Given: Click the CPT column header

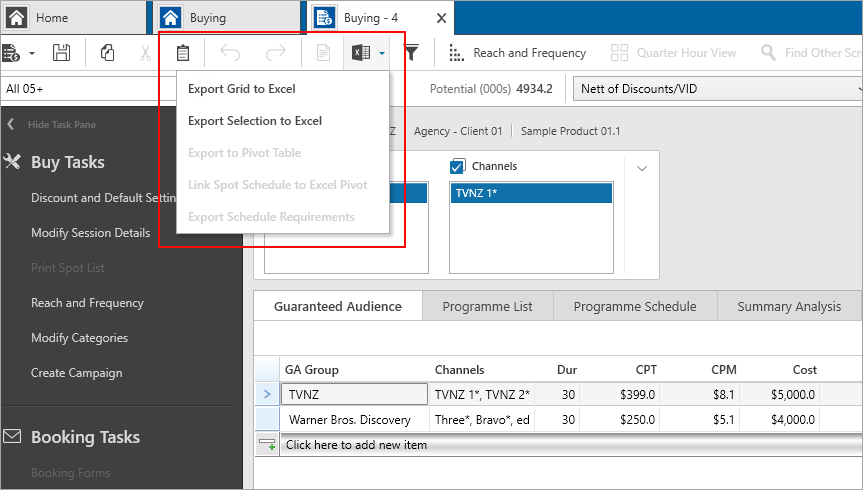Looking at the screenshot, I should (646, 370).
